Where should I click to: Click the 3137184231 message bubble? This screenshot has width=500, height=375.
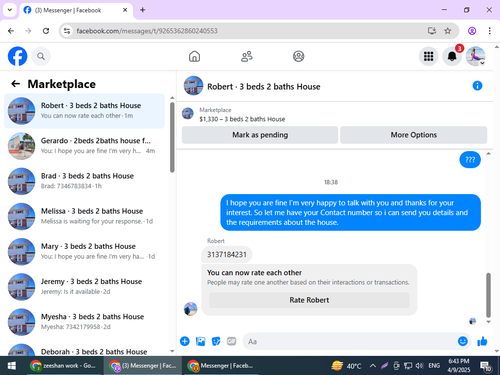pyautogui.click(x=227, y=255)
